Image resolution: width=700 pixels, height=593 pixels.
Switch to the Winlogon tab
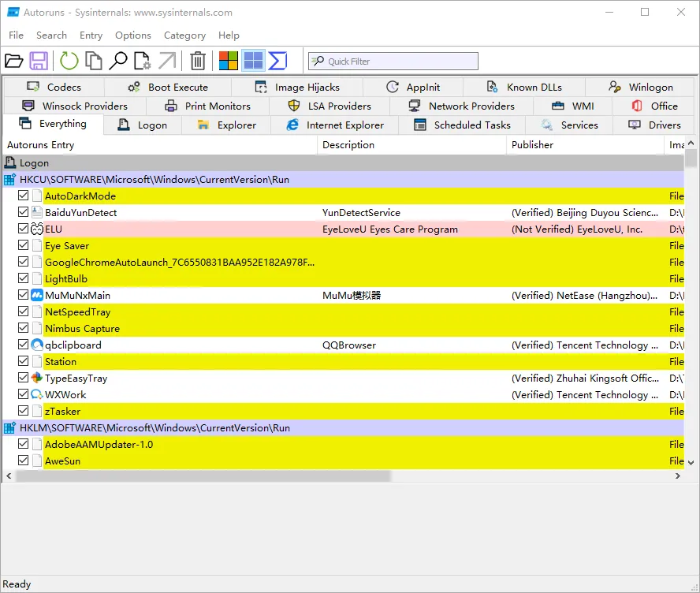click(x=640, y=87)
